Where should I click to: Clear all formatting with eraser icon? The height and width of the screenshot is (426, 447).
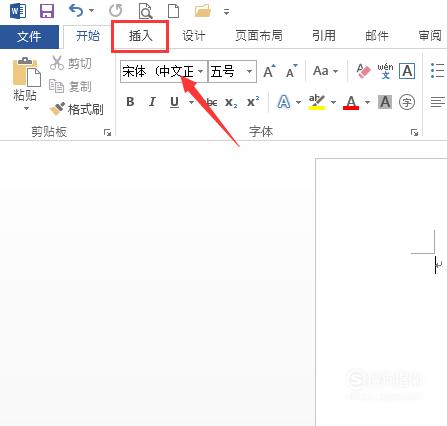363,71
